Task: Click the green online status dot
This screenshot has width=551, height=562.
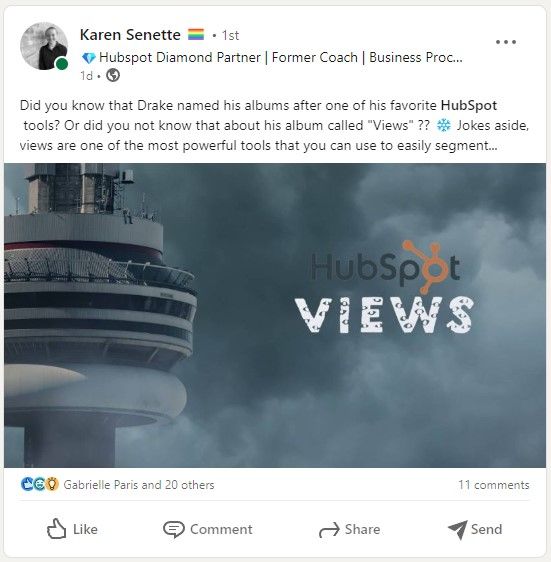Action: [x=62, y=64]
